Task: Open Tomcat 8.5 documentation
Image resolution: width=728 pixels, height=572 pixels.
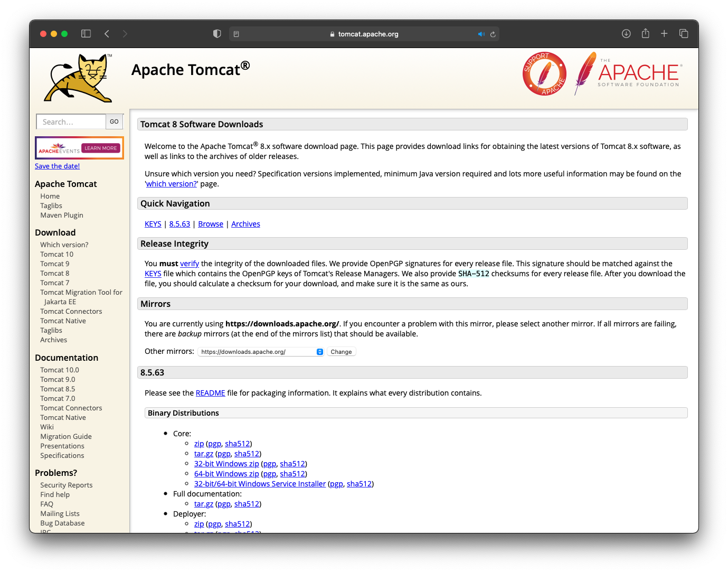Action: (x=58, y=389)
